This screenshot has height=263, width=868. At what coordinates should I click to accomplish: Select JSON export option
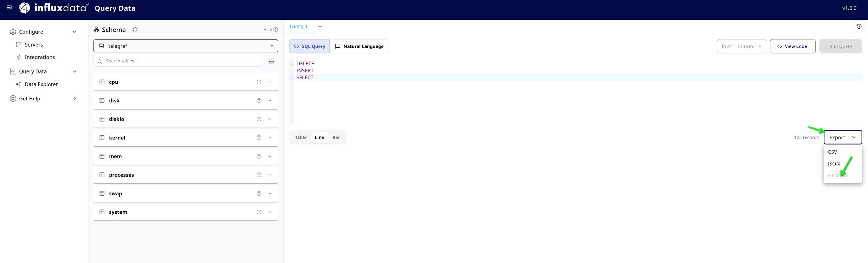click(834, 164)
